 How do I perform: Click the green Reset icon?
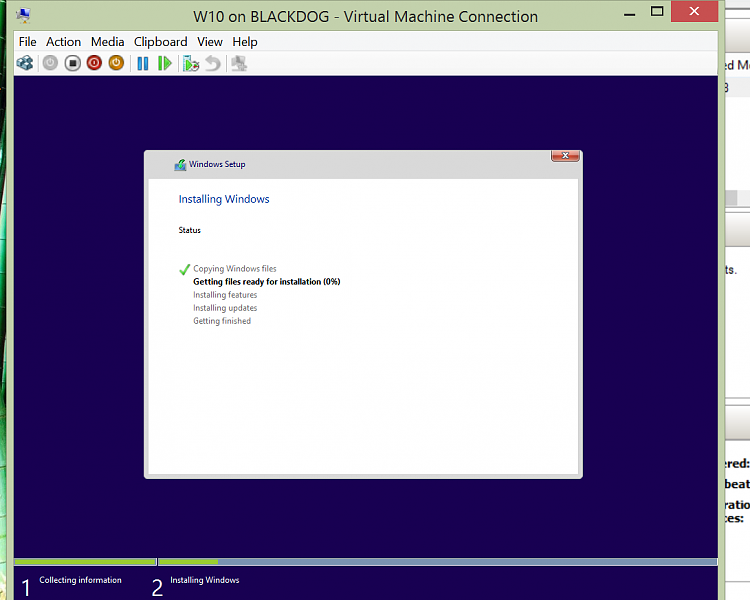point(165,63)
